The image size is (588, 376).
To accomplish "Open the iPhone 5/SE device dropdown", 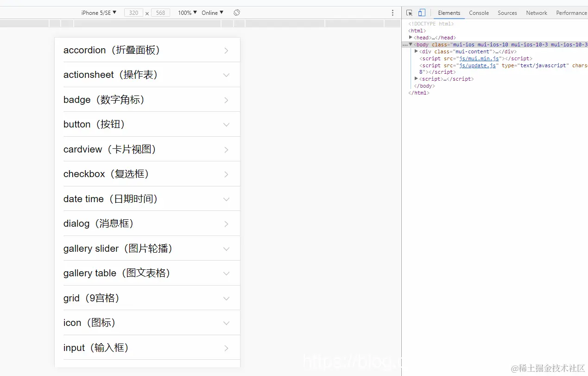I will (x=99, y=13).
